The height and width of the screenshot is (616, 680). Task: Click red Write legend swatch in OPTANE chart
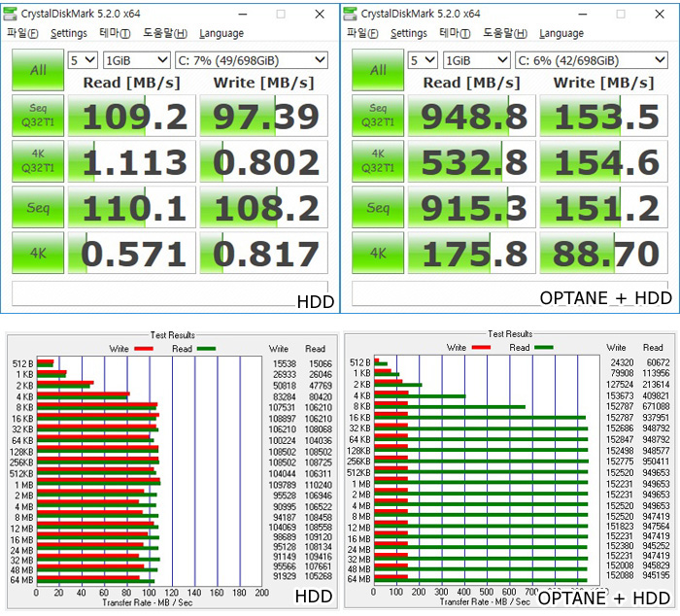[x=482, y=347]
